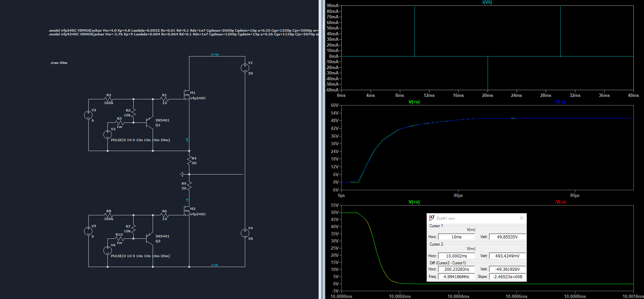Click the 10.0004ms tick on bottom plot
Screen dimensions: 644x299
click(458, 297)
